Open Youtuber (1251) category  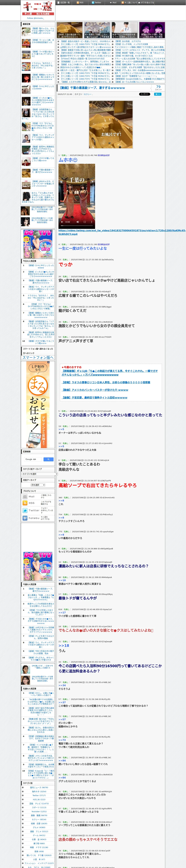(x=39, y=811)
